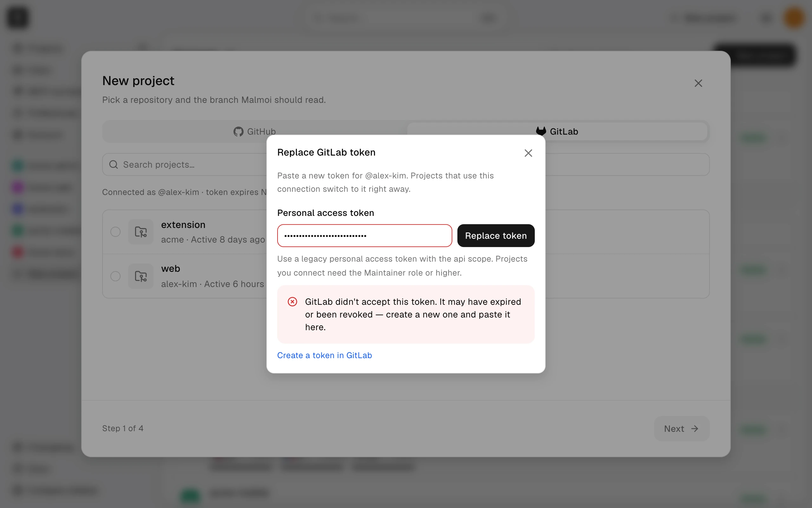This screenshot has width=812, height=508.
Task: Click the 'New project' heading
Action: (138, 81)
